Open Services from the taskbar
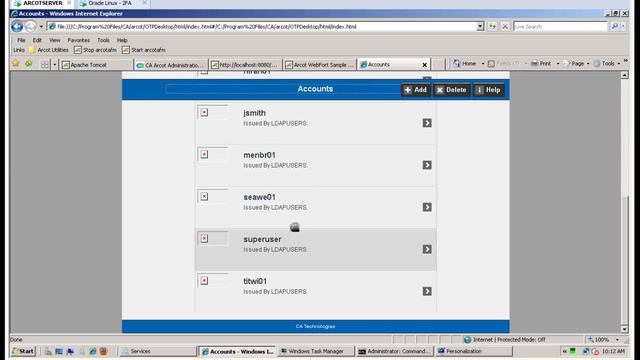The height and width of the screenshot is (360, 640). 158,351
